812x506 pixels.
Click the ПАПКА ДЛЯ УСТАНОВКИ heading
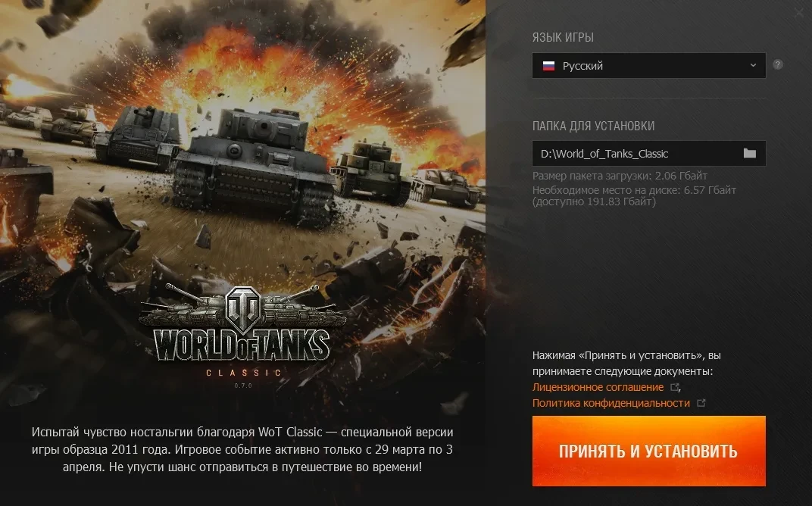point(593,126)
